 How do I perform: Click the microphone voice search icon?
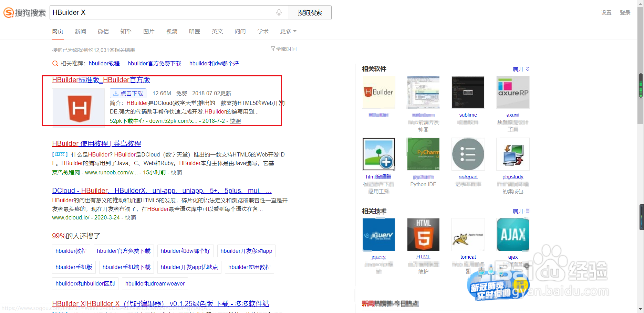pyautogui.click(x=279, y=13)
